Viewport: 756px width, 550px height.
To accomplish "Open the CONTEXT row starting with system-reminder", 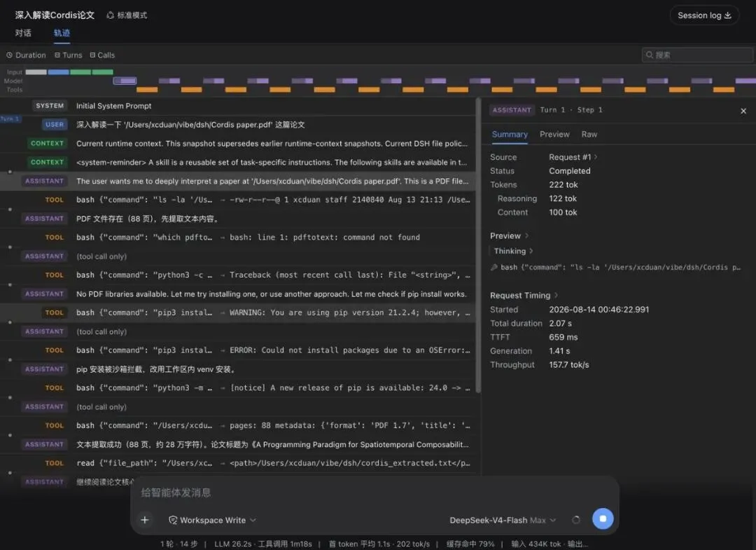I will click(x=238, y=162).
